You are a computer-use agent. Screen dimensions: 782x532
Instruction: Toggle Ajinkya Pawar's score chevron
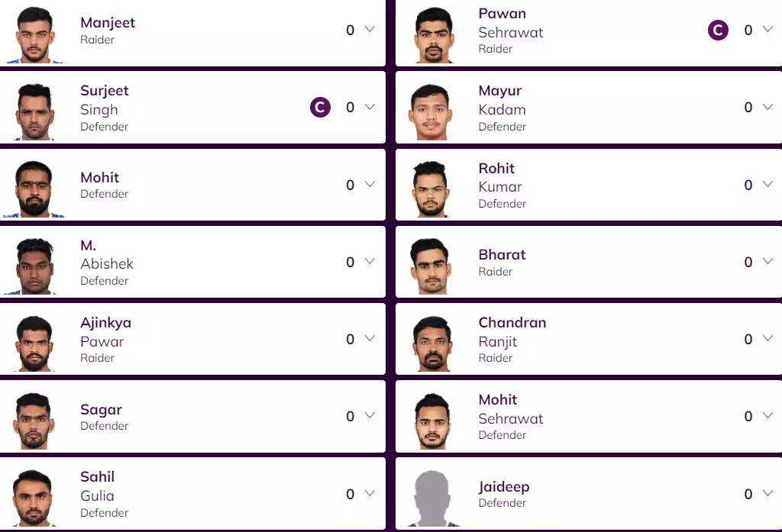point(370,339)
